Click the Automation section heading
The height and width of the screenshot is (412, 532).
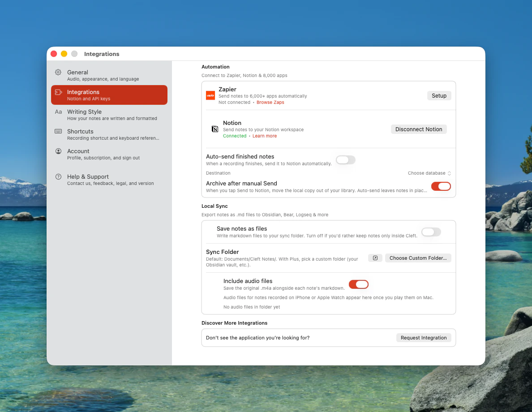[215, 67]
